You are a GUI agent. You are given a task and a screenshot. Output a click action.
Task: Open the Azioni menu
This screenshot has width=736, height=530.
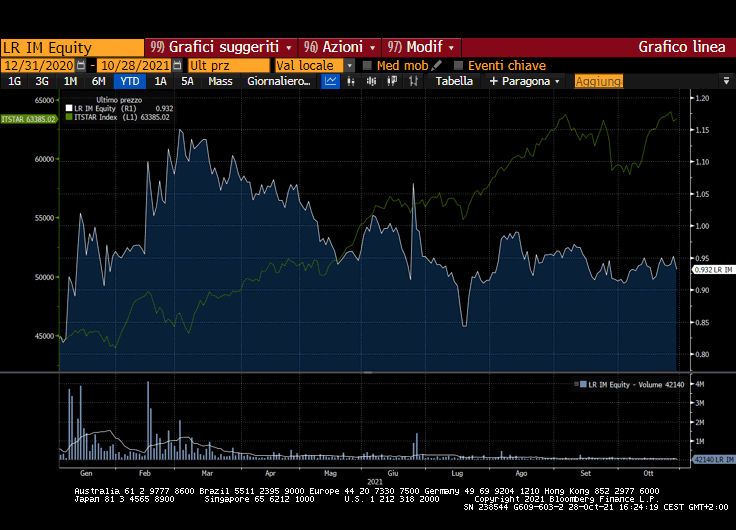click(340, 47)
